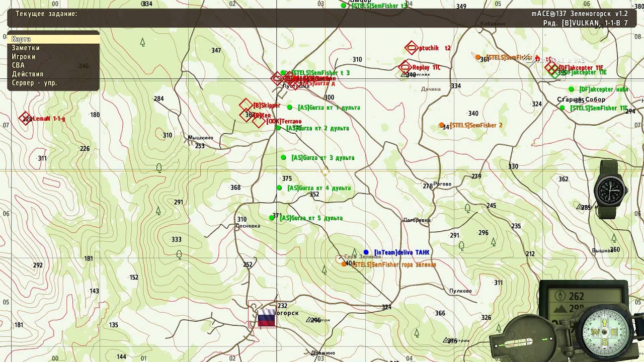Click the wristwatch on the map
Image resolution: width=644 pixels, height=362 pixels.
point(611,190)
